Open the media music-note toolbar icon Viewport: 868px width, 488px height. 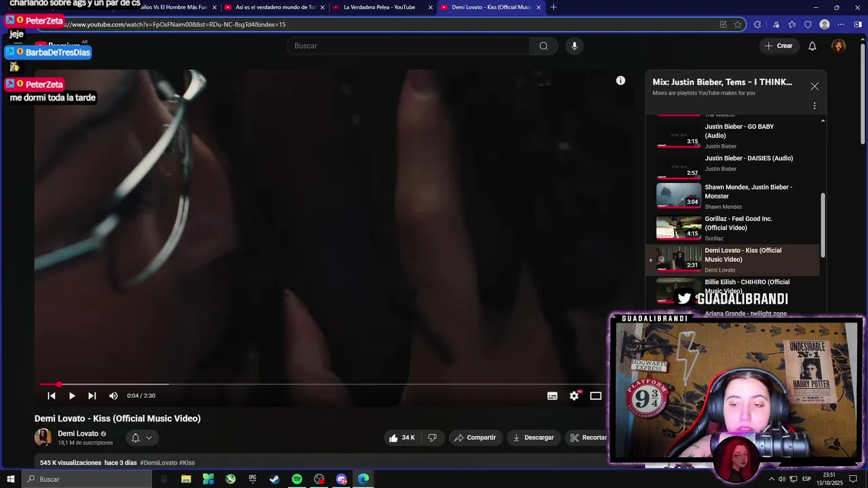(776, 24)
